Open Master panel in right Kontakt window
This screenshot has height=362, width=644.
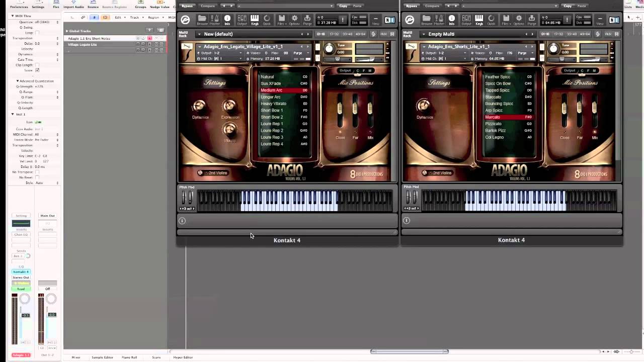pos(439,20)
